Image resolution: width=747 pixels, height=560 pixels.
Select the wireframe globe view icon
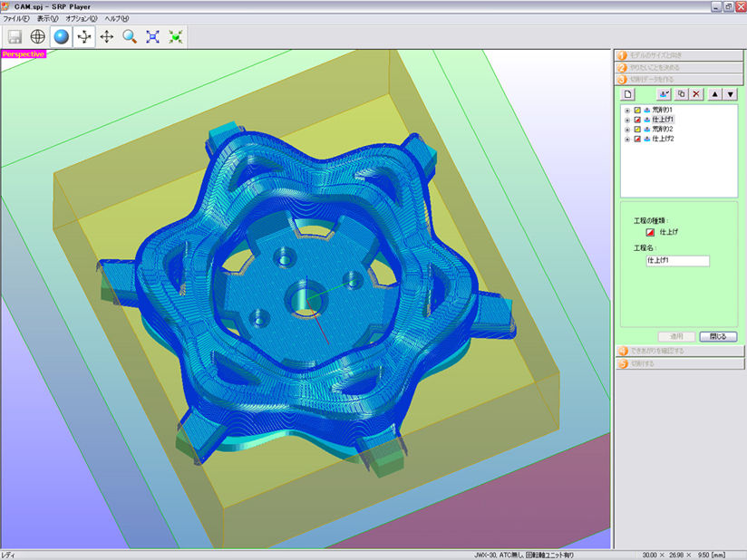[38, 37]
